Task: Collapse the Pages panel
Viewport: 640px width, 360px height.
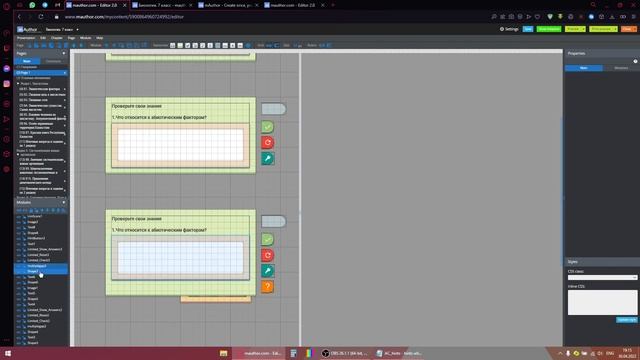Action: (64, 53)
